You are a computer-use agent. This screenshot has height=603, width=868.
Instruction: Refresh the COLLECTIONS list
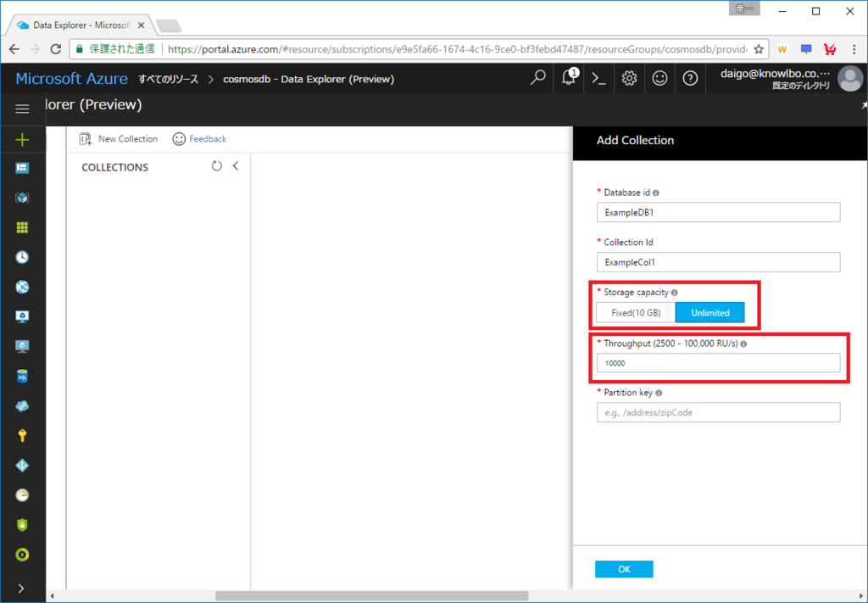coord(217,166)
